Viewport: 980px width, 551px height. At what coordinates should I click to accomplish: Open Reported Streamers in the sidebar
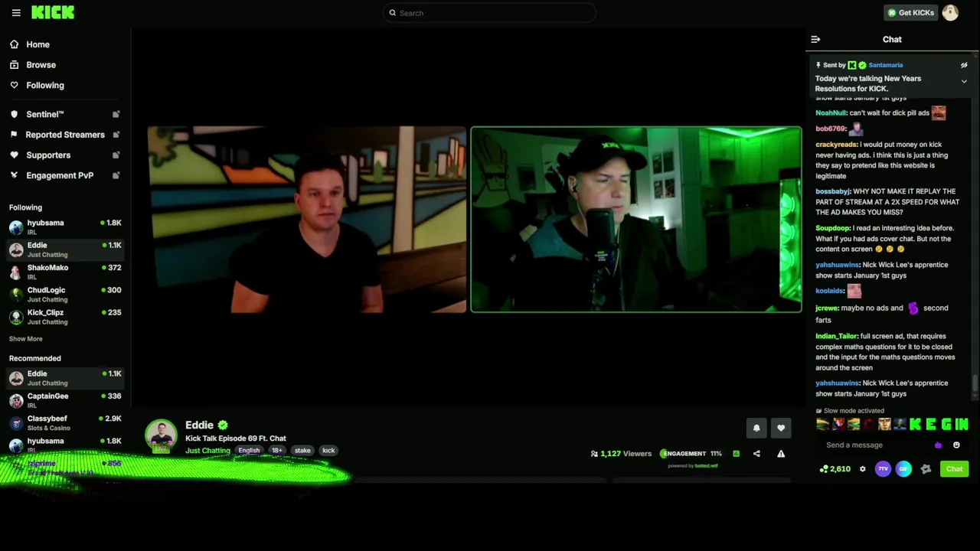65,135
